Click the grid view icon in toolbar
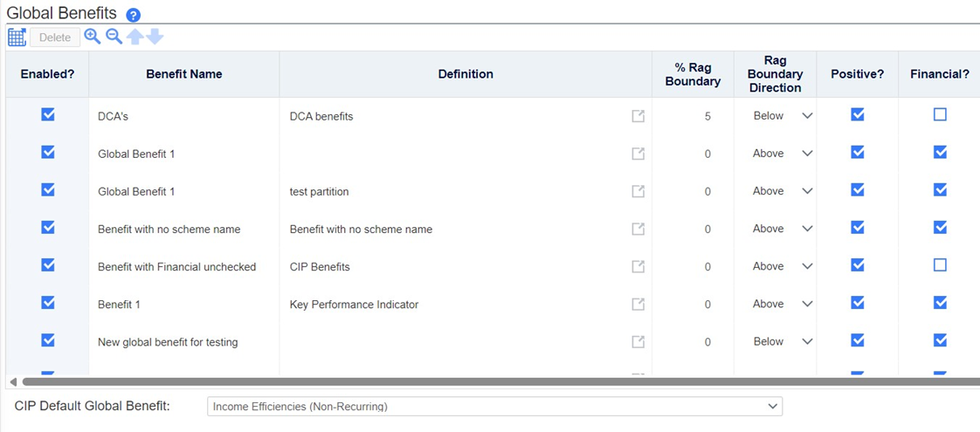 pyautogui.click(x=17, y=37)
